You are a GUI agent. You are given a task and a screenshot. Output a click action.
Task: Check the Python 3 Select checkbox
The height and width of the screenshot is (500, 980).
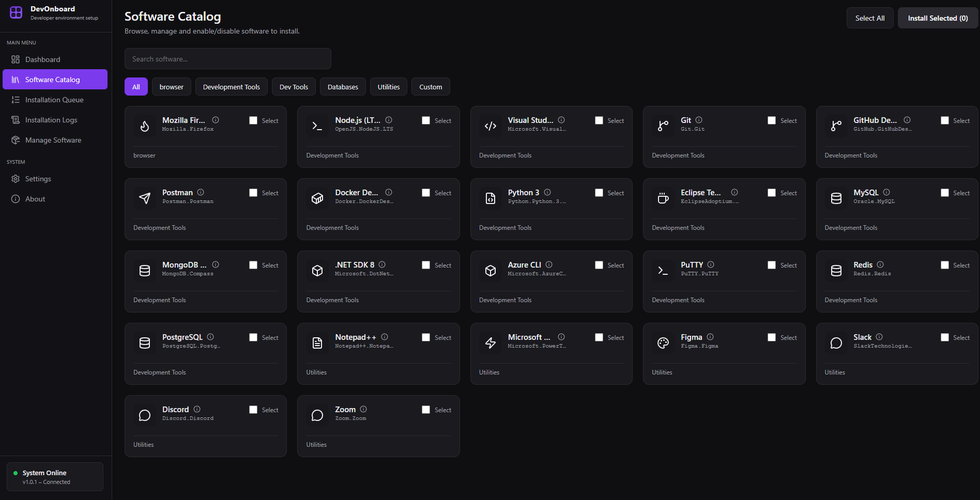pos(599,193)
